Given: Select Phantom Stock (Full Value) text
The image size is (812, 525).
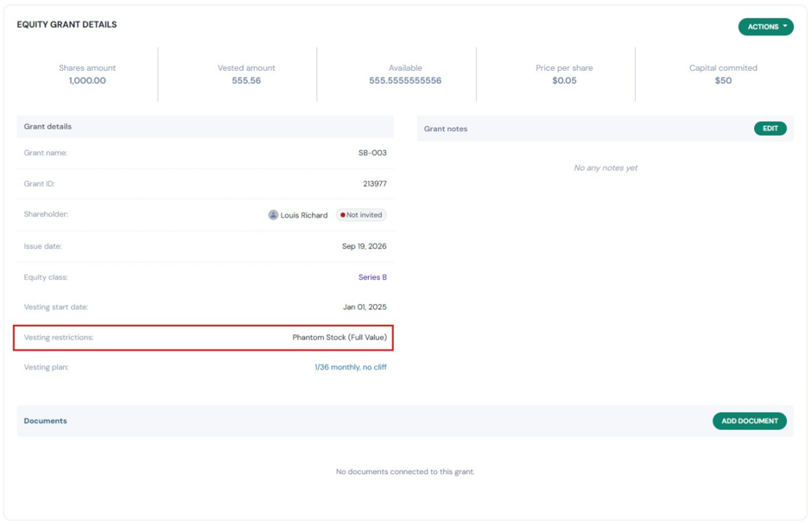Looking at the screenshot, I should [339, 337].
